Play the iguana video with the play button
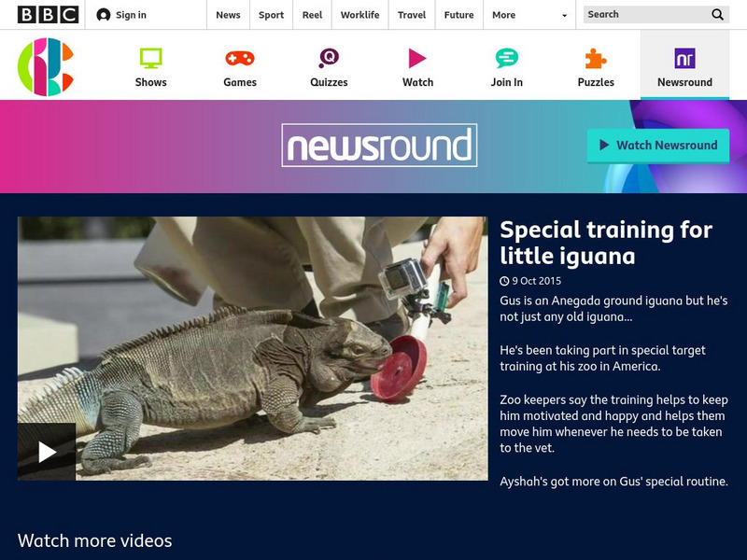 coord(47,452)
